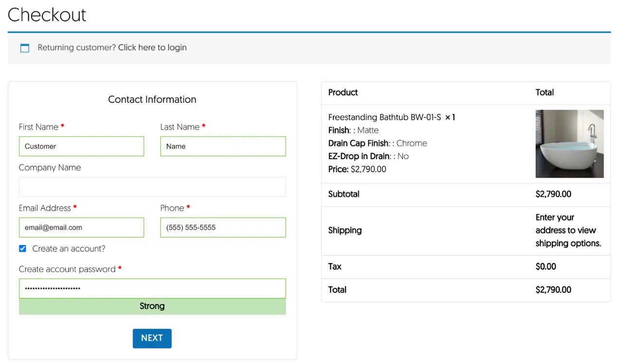Focus the First Name input field
This screenshot has height=364, width=618.
point(81,146)
